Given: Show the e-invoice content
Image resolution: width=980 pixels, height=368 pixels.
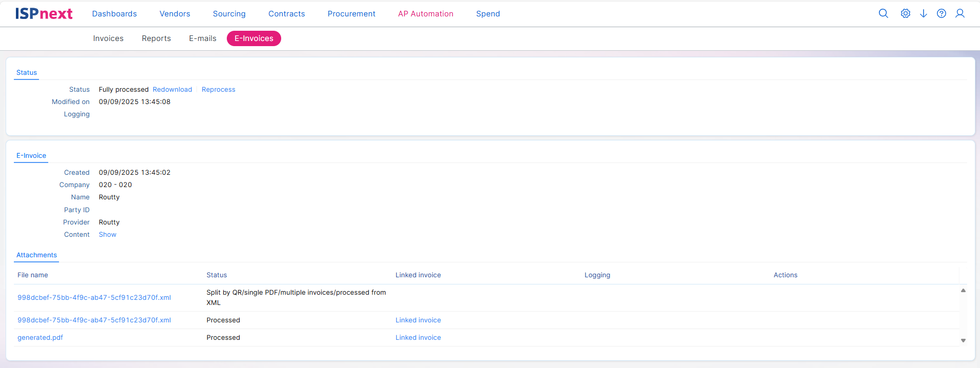Looking at the screenshot, I should pos(107,235).
